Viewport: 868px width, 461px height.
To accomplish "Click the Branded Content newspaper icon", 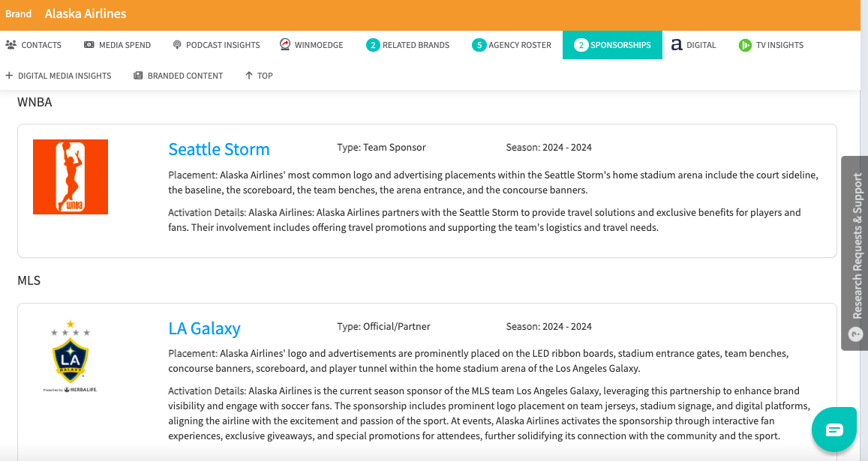I will click(x=138, y=75).
